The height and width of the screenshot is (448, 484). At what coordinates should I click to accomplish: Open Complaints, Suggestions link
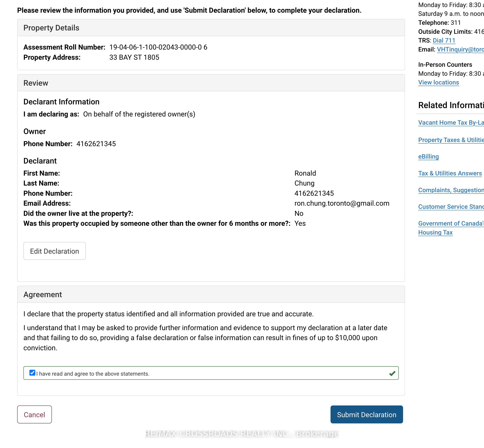451,190
